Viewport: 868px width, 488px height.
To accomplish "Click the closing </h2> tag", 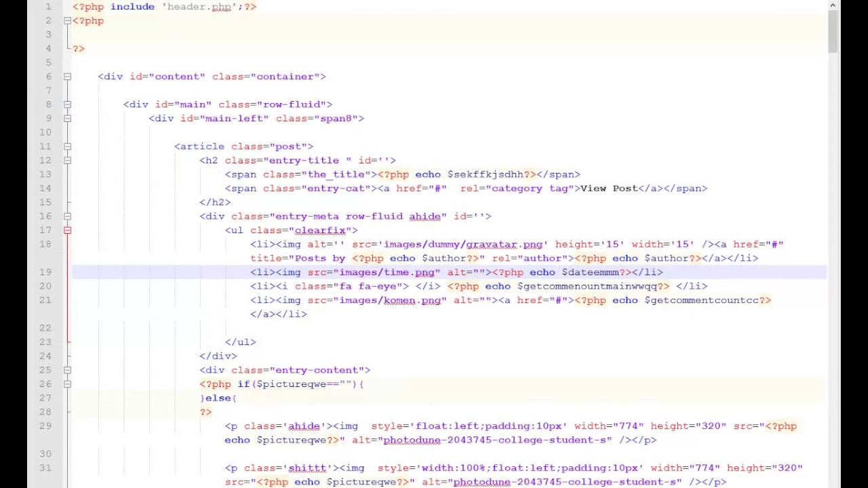I will [215, 202].
